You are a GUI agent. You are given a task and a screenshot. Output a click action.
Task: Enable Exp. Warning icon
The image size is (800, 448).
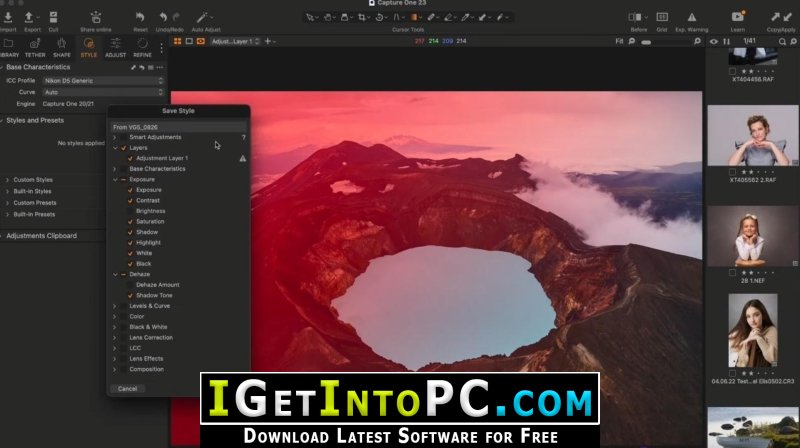691,17
